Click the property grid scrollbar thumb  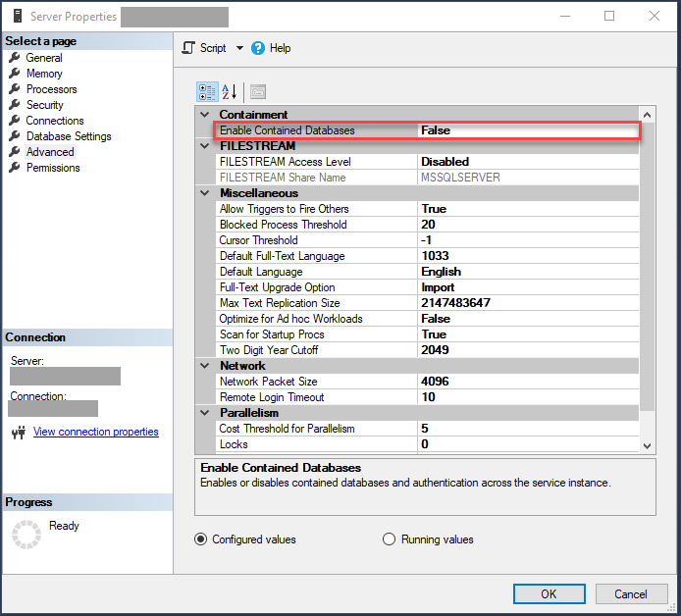647,266
